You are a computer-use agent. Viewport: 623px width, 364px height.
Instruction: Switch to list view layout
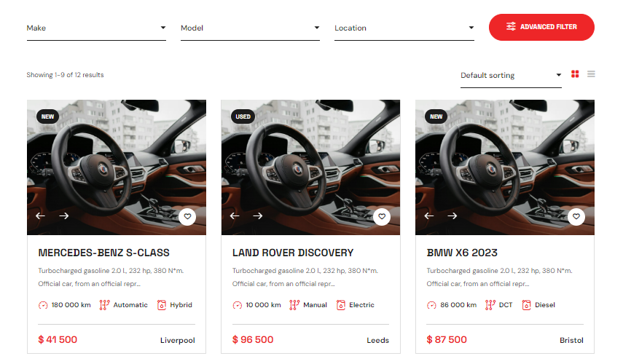591,74
